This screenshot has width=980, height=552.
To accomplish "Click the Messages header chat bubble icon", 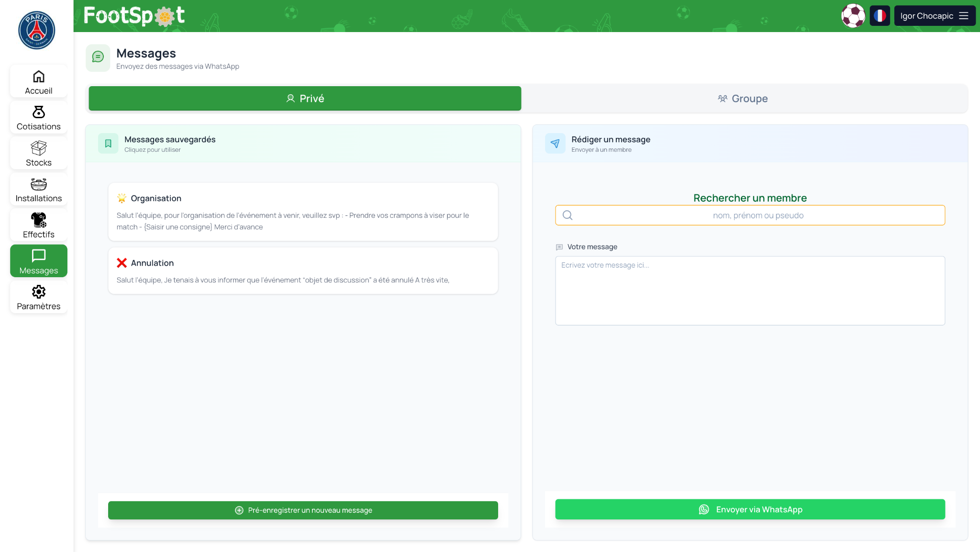I will tap(98, 58).
